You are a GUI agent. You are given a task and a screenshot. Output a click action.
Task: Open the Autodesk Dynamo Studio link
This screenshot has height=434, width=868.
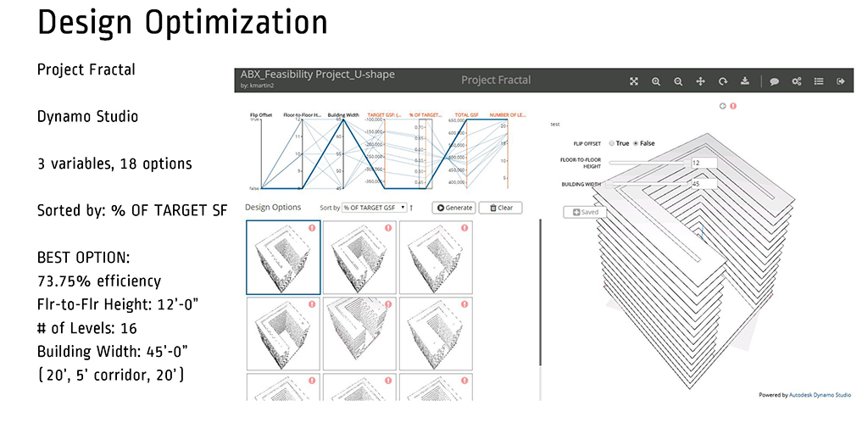821,395
